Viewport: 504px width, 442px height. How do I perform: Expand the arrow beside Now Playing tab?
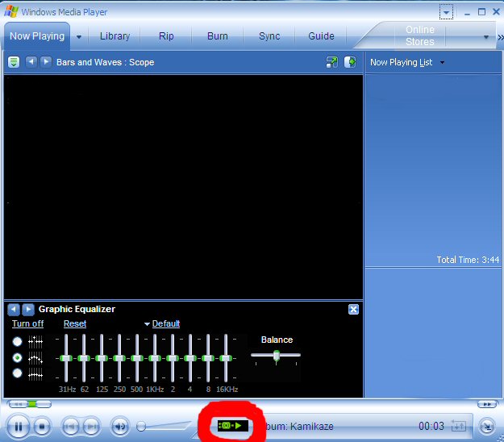(x=78, y=36)
